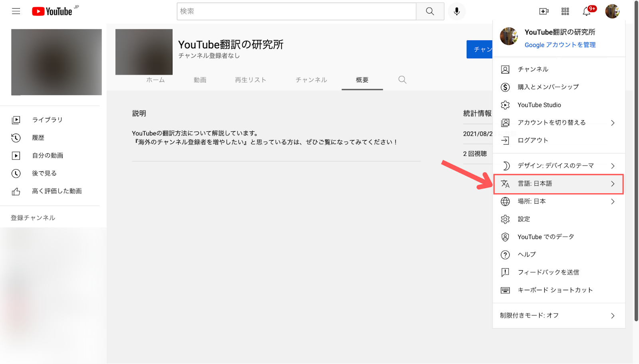Expand 場所: 日本 chevron

pos(613,202)
